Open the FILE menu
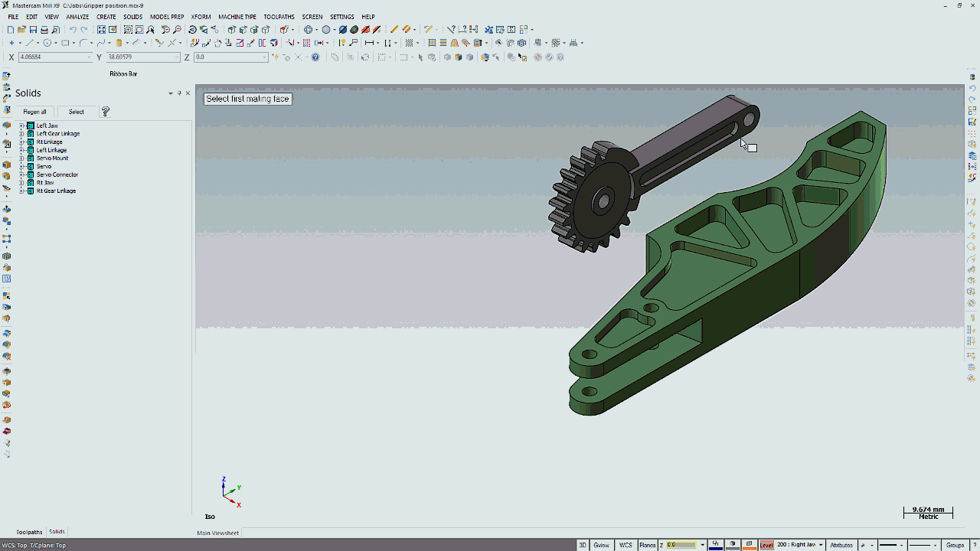 13,17
